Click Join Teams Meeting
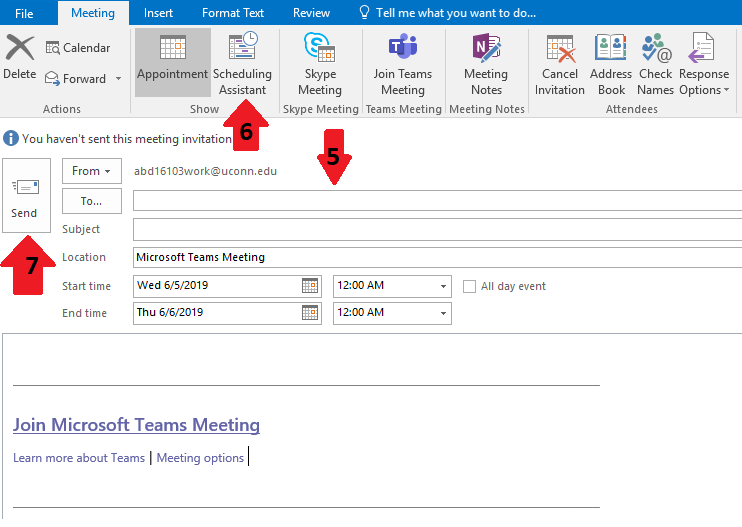This screenshot has height=527, width=742. tap(403, 63)
